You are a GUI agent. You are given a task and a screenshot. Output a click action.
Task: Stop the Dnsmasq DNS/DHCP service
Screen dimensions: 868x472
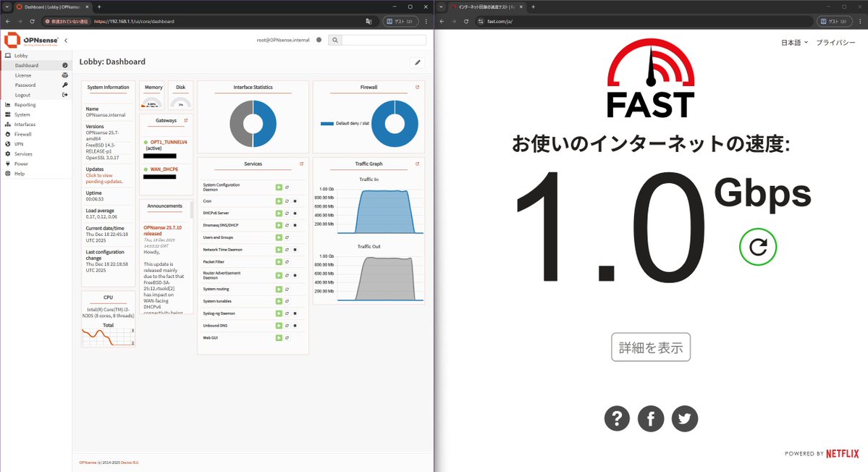[295, 225]
